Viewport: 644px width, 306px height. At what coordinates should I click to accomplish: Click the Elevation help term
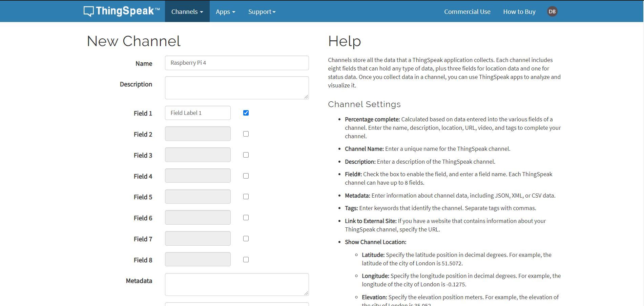tap(374, 297)
